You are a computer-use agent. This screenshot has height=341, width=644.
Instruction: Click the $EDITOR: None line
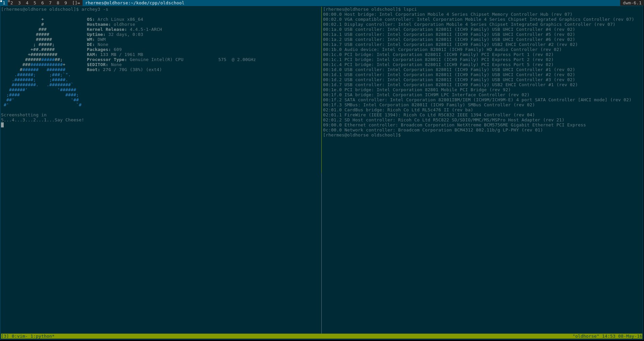tap(104, 65)
